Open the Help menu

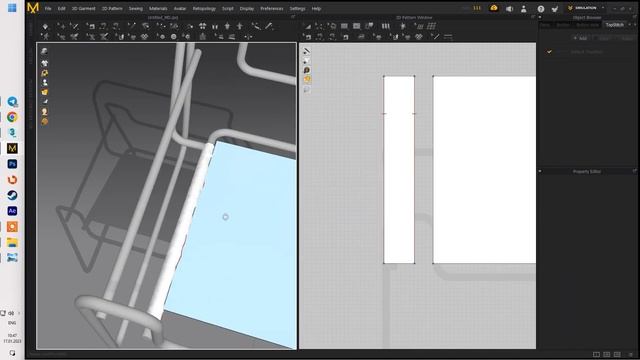pyautogui.click(x=316, y=9)
